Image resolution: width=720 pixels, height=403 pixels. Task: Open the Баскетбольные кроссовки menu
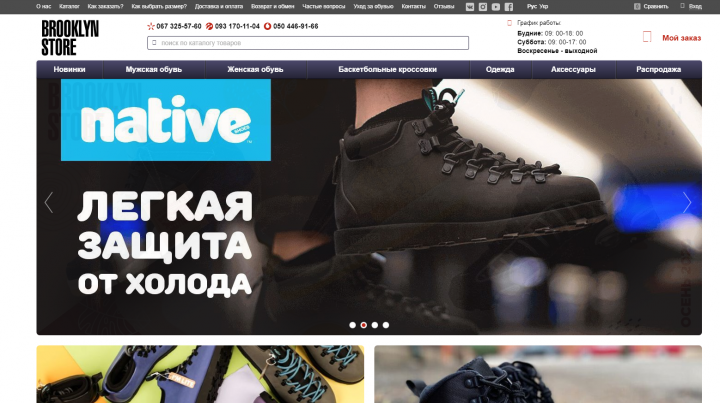[x=388, y=69]
